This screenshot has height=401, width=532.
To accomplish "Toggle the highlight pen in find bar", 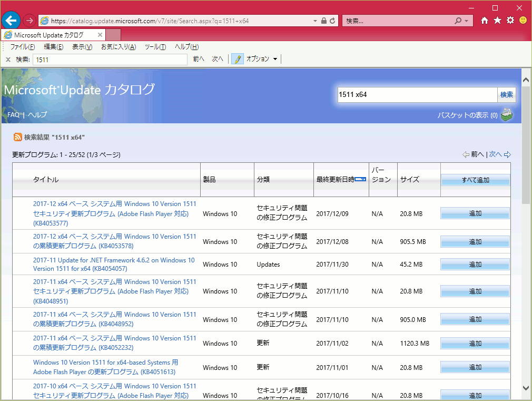I will click(238, 59).
